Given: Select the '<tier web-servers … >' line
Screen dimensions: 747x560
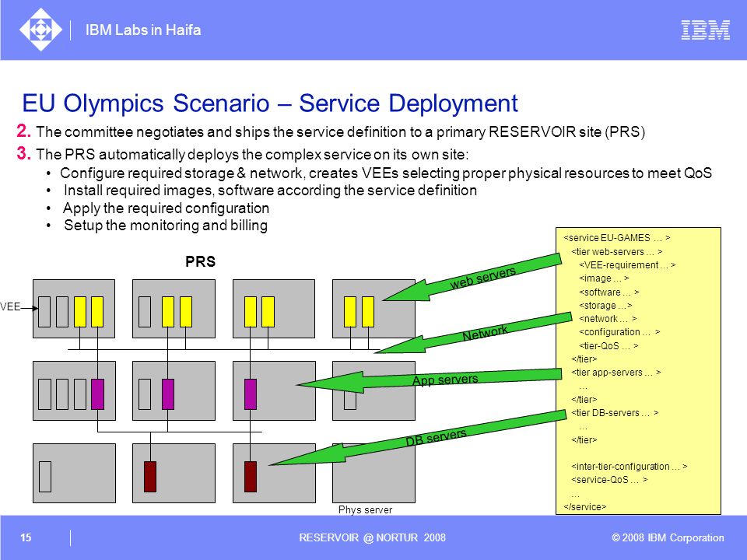Looking at the screenshot, I should click(616, 251).
